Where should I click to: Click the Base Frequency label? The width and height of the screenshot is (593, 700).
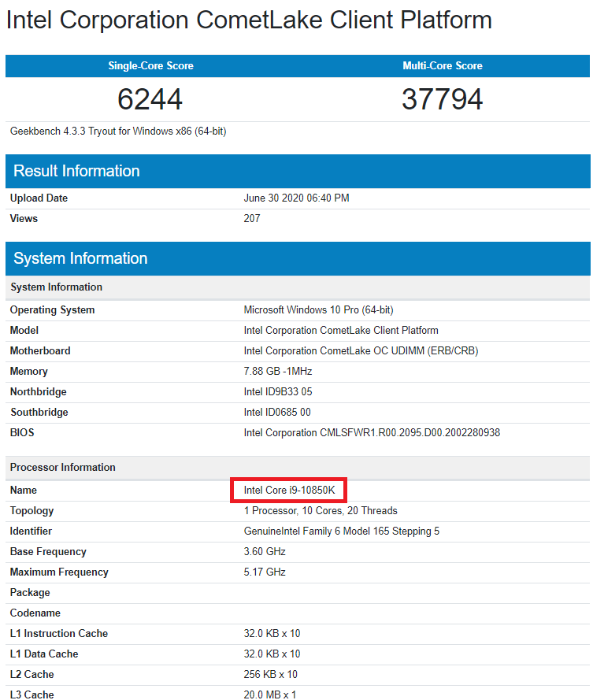(x=48, y=552)
